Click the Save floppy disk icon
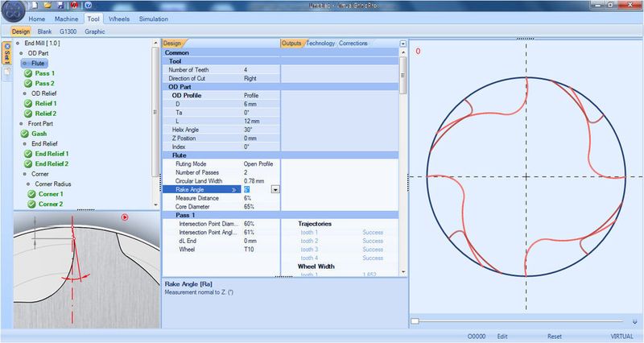644x343 pixels. click(x=61, y=6)
